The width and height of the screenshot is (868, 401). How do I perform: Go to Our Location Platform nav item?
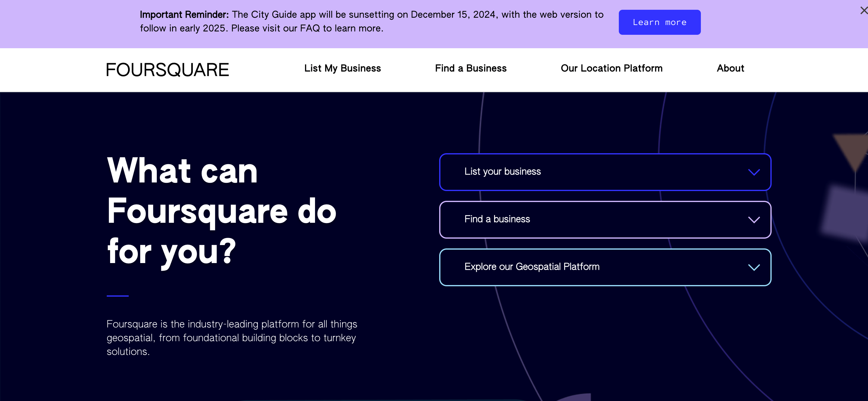click(611, 68)
